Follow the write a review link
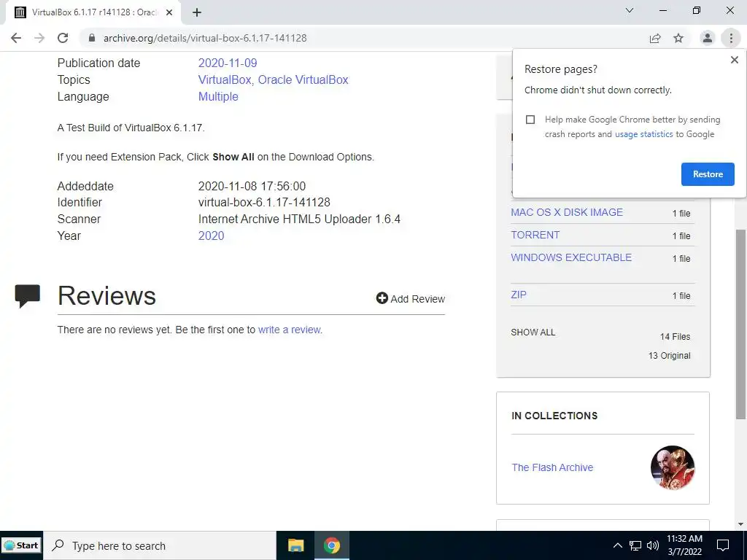This screenshot has height=560, width=747. click(x=289, y=330)
